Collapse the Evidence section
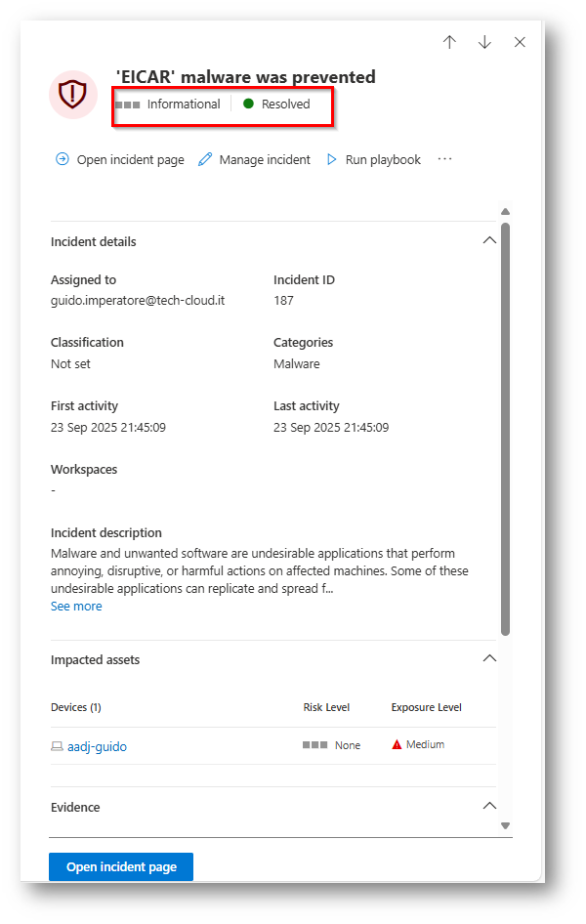 click(490, 807)
